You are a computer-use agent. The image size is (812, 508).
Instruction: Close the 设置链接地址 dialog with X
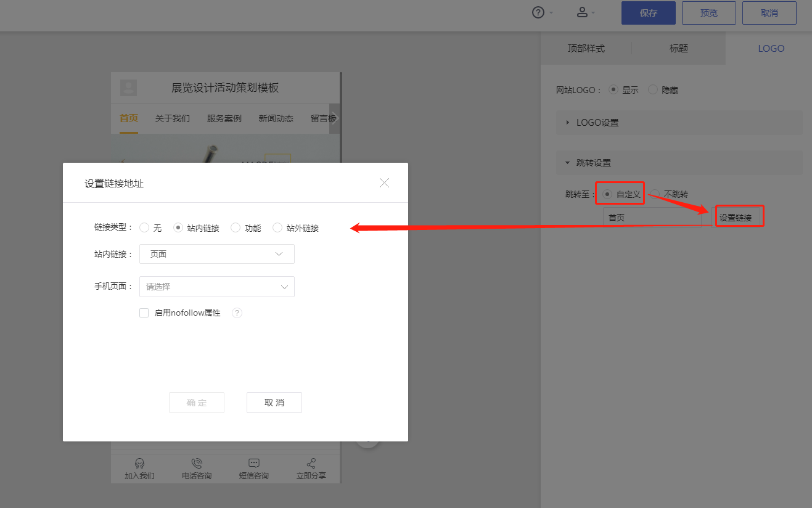coord(385,182)
